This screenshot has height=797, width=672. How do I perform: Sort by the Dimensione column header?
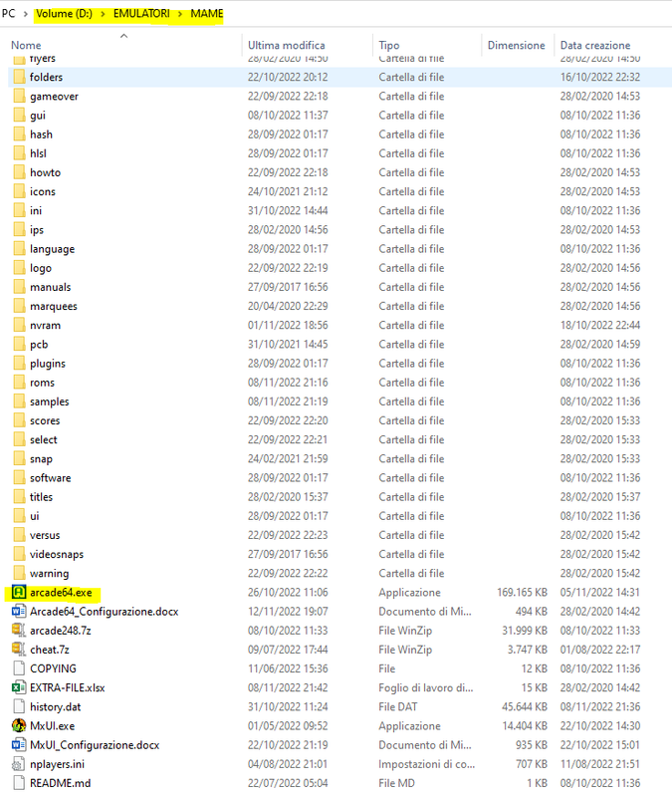(516, 45)
